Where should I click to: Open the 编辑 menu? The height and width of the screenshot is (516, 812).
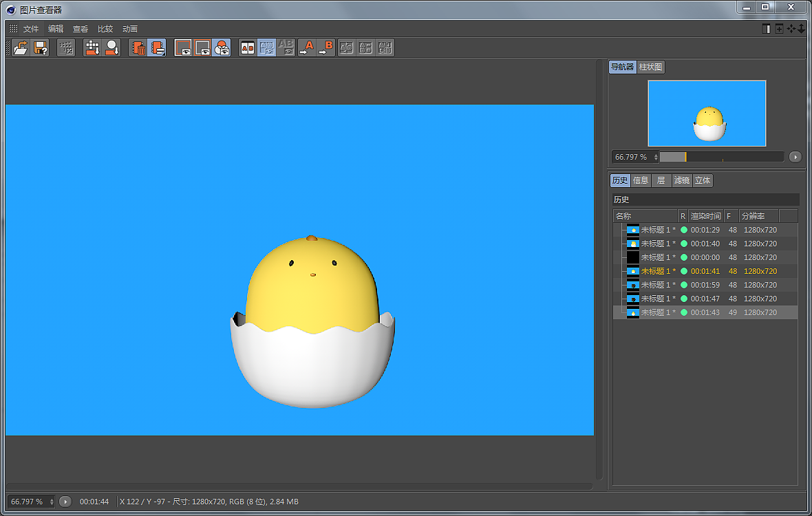56,29
